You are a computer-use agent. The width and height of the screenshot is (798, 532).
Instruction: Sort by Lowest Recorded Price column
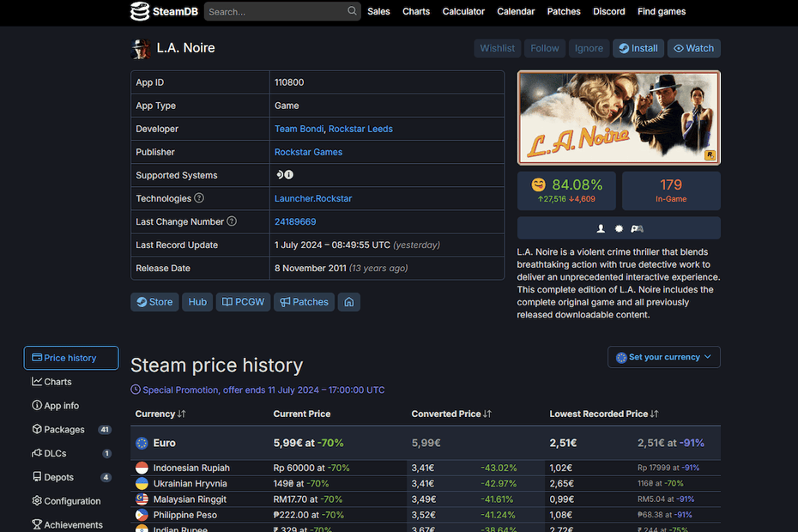click(604, 414)
